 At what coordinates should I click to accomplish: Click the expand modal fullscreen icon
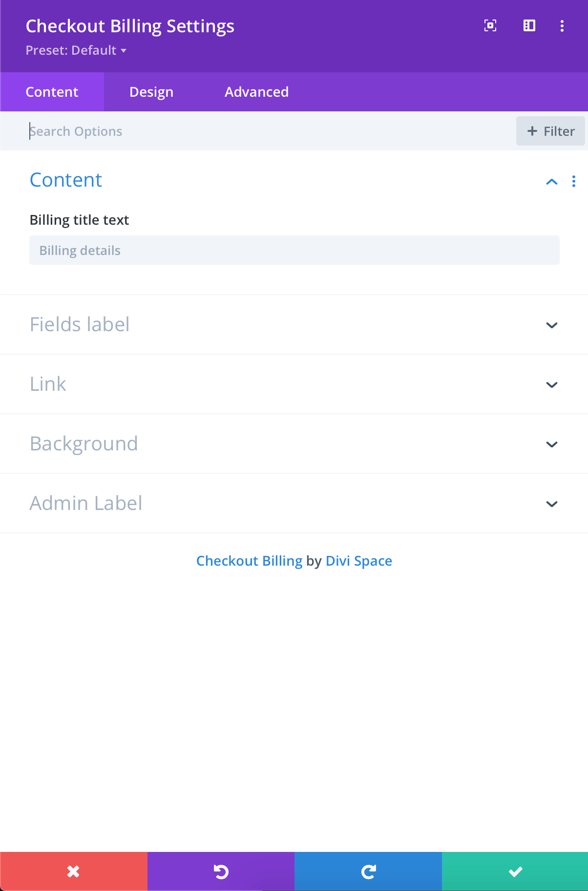(490, 26)
